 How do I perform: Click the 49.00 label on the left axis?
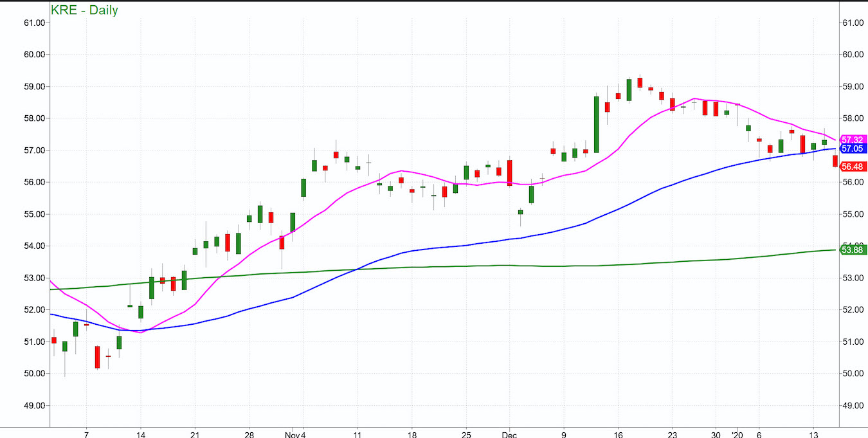tap(35, 405)
